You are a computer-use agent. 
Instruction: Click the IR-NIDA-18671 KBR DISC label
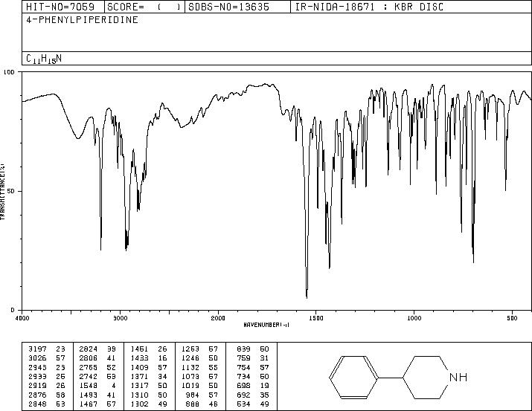click(x=369, y=7)
